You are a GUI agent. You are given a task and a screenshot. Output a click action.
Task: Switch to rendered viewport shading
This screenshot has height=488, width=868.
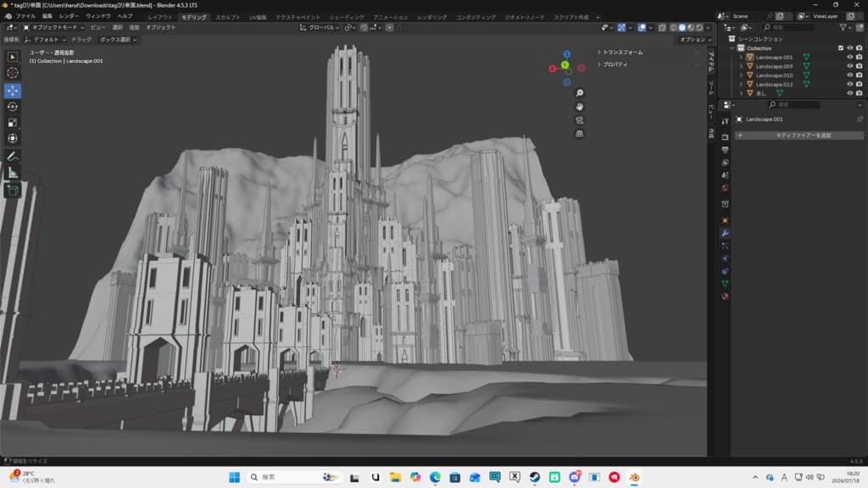(x=699, y=27)
